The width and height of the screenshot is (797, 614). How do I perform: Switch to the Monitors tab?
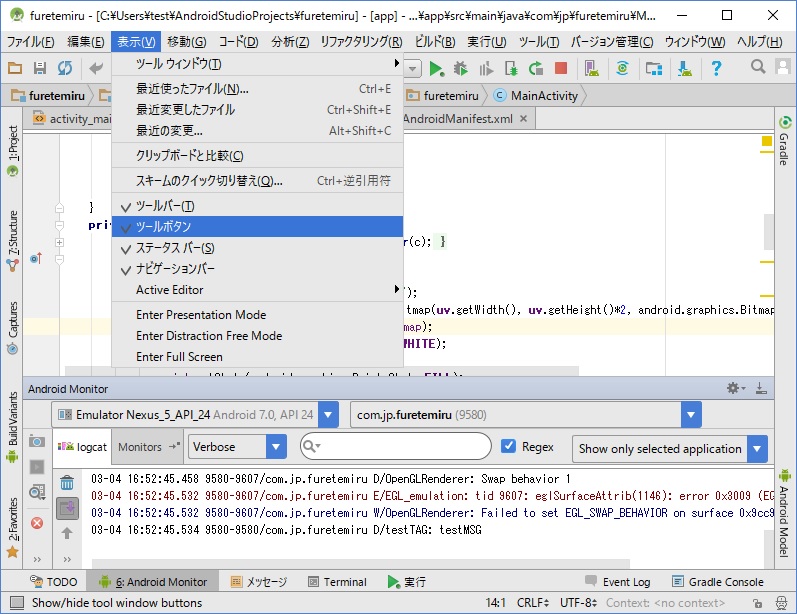147,447
